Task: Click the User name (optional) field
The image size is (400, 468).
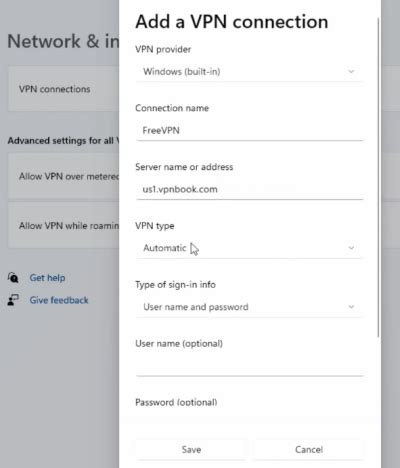Action: tap(249, 366)
